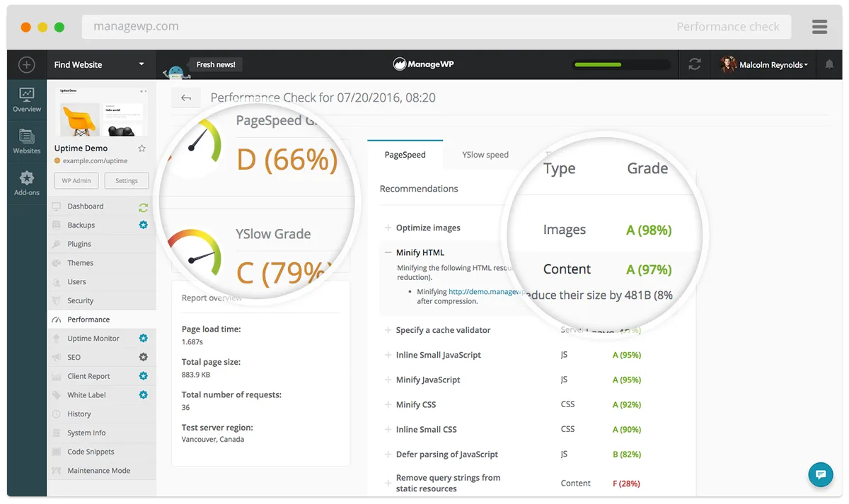Open Code Snippets in the site menu
This screenshot has height=504, width=849.
click(91, 452)
